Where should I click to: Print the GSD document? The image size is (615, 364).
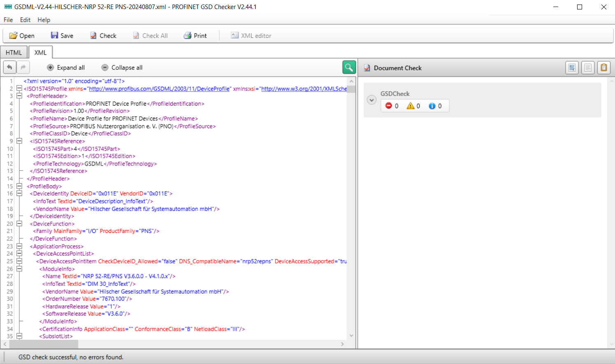tap(195, 36)
